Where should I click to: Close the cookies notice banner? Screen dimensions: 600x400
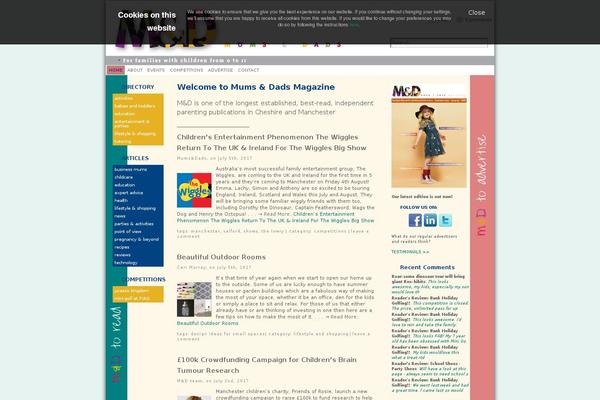coord(476,13)
